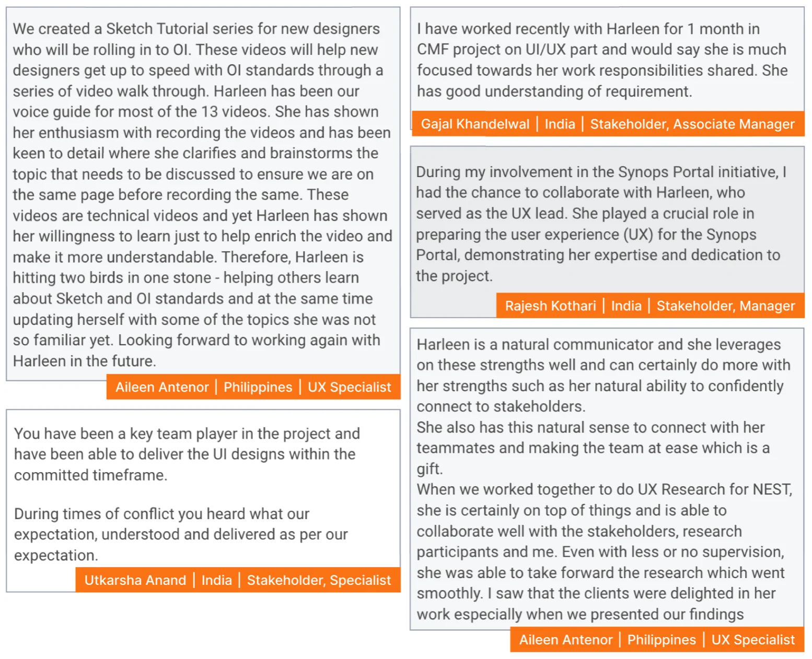Viewport: 812px width, 659px height.
Task: Click the Sketch Tutorial series testimonial text
Action: tap(202, 194)
